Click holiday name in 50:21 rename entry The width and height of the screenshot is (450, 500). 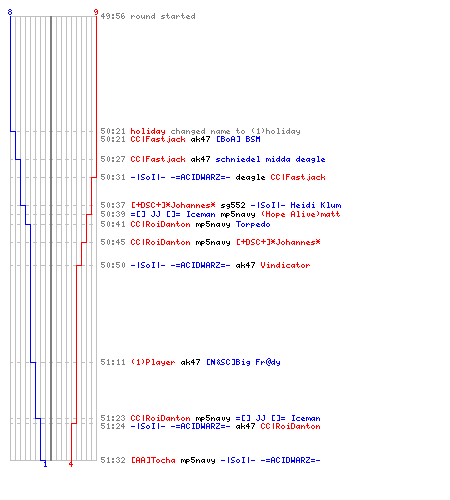click(148, 131)
